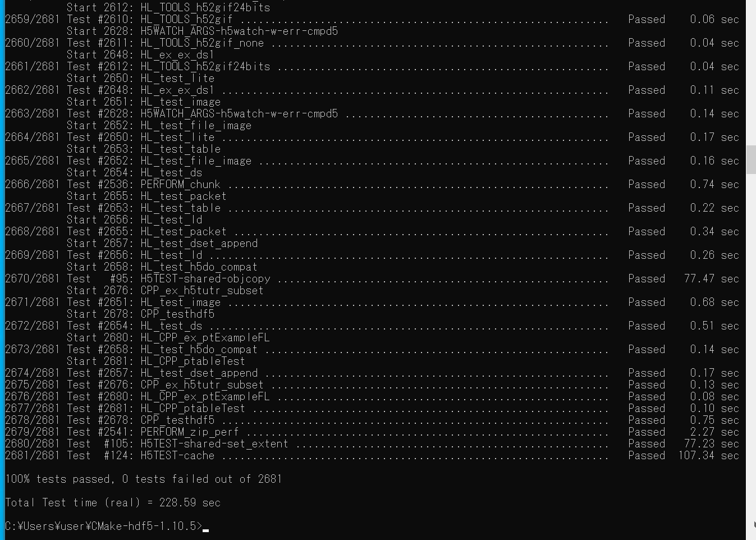Screen dimensions: 756x540
Task: Click the scroll-down arrow of the scrollbar
Action: click(753, 524)
